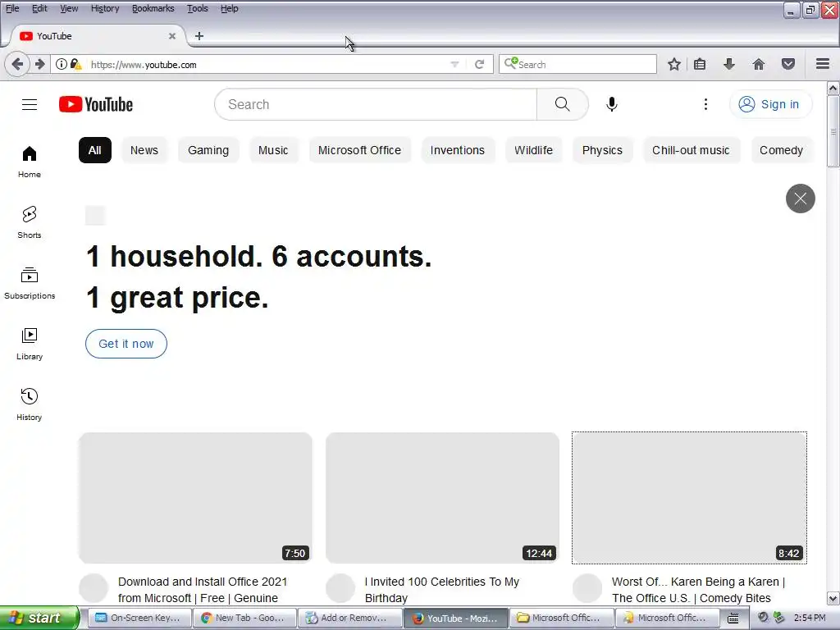Screen dimensions: 840x630
Task: Switch to On-Screen Keyboard taskbar item
Action: (138, 619)
